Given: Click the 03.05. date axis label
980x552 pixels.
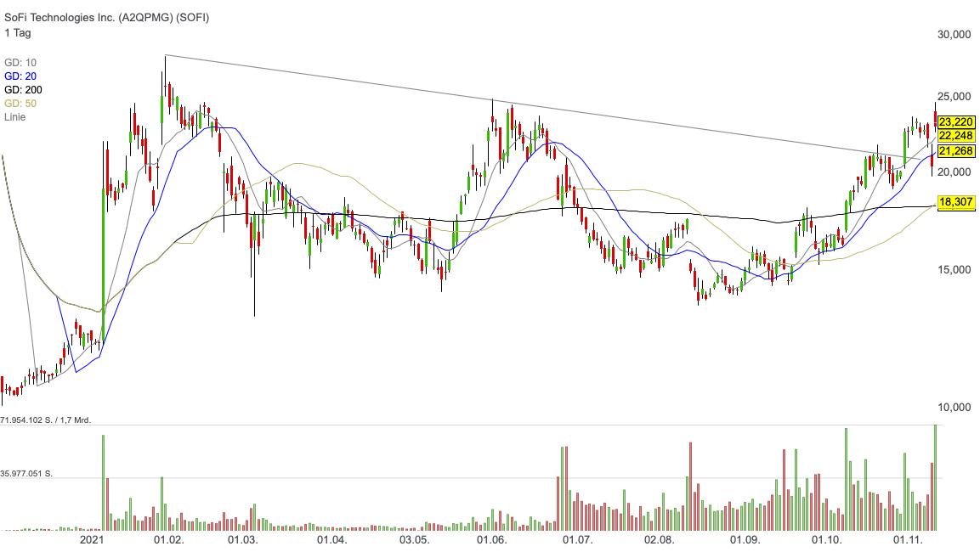Looking at the screenshot, I should 415,540.
